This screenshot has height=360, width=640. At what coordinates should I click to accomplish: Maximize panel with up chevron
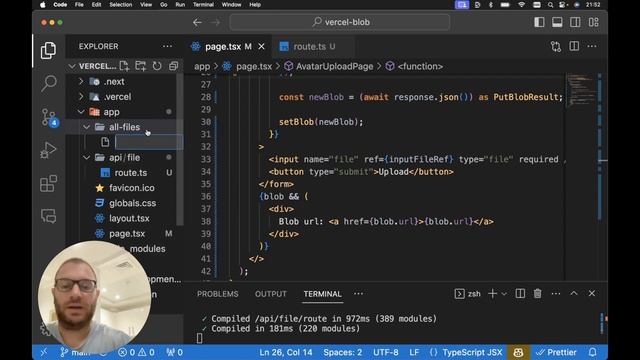coord(574,293)
